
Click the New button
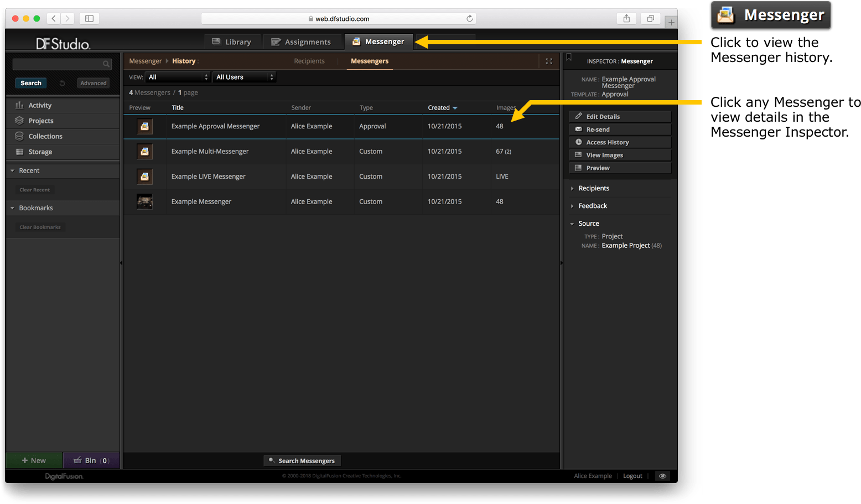point(34,460)
